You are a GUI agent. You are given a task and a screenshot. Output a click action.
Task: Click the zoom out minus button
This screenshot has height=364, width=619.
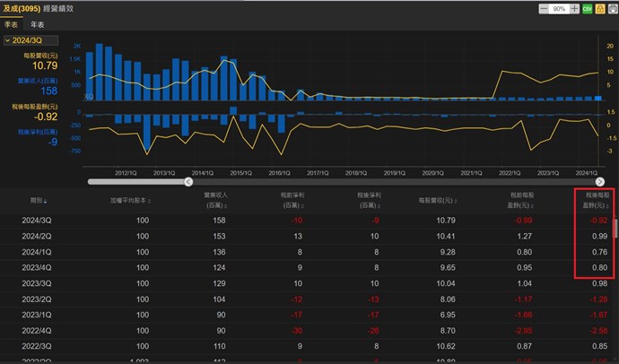click(544, 8)
